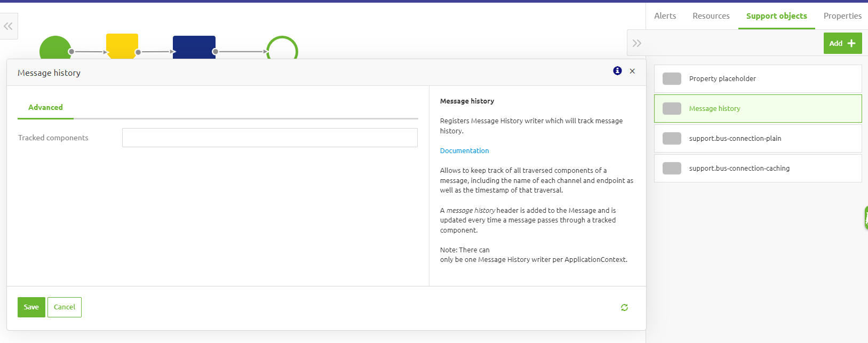Close the Message history dialog
This screenshot has height=343, width=868.
(x=632, y=71)
